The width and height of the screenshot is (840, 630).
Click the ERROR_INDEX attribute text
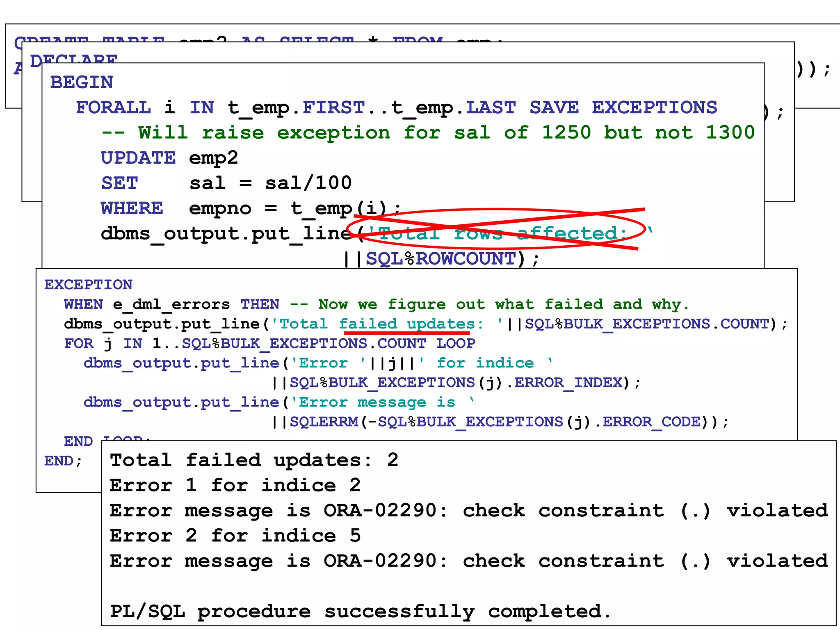click(568, 383)
